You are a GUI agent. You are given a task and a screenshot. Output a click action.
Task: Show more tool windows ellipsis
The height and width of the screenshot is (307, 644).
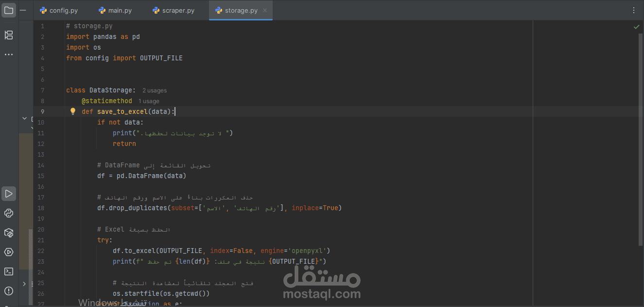[x=9, y=54]
